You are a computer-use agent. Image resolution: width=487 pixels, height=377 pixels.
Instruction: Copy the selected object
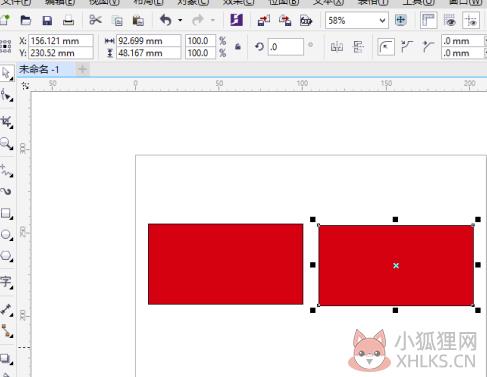click(118, 21)
